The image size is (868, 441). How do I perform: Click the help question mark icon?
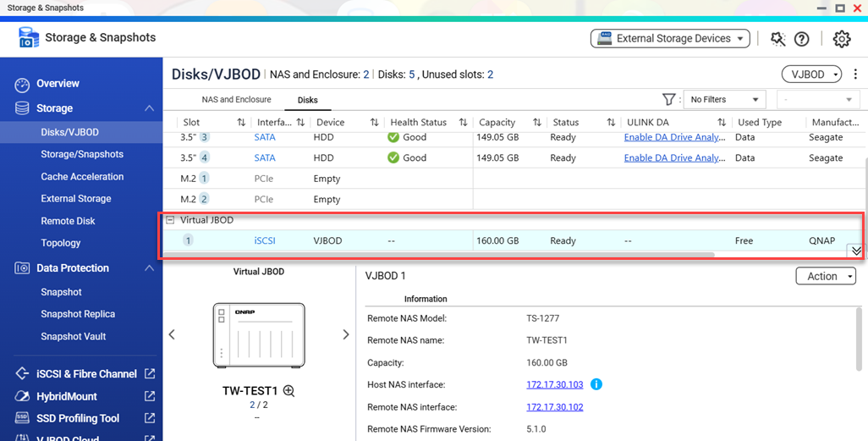[802, 39]
